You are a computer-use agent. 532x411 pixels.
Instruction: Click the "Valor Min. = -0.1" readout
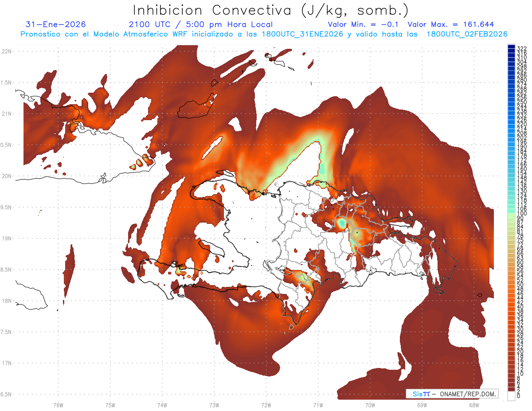click(364, 24)
